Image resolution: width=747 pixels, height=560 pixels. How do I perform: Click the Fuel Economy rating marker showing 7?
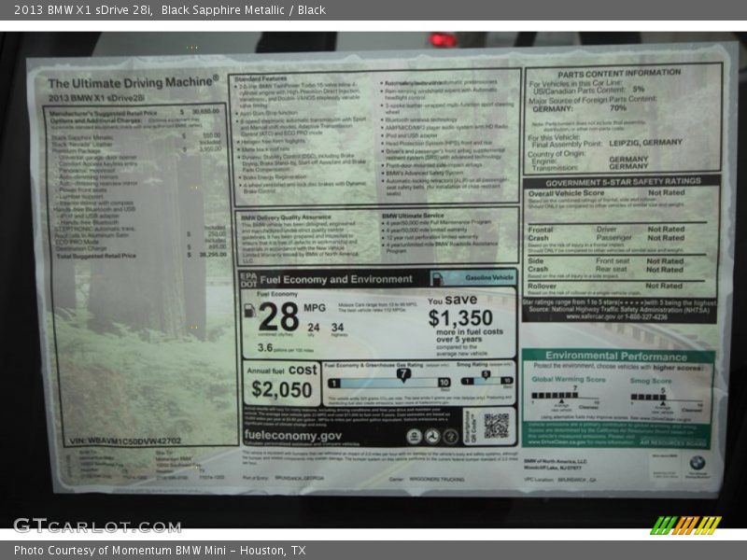point(403,375)
